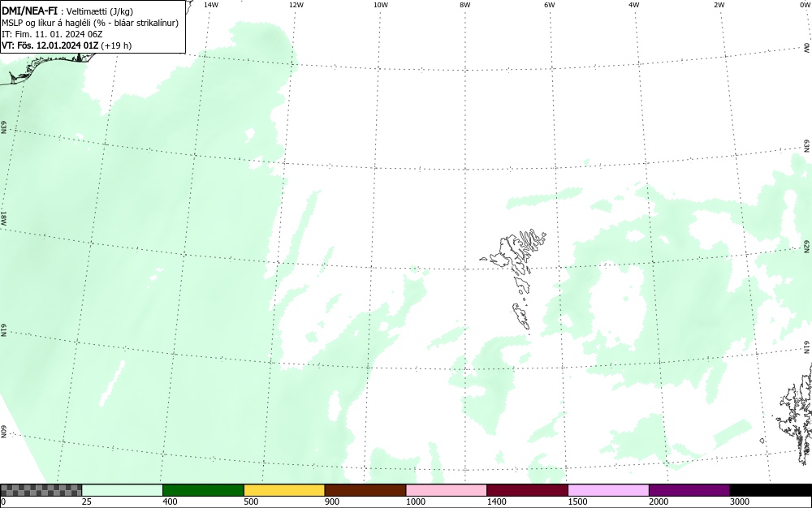Click the 14W longitude label
The image size is (812, 508).
pos(211,5)
